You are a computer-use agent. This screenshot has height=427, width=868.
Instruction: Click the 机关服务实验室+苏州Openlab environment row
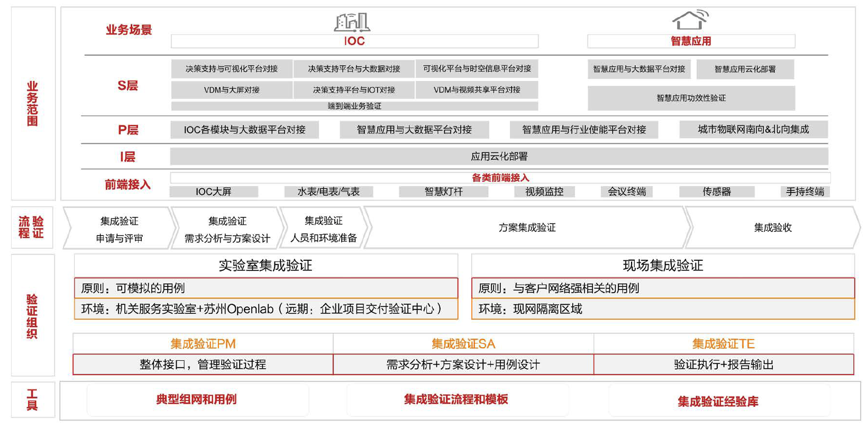click(266, 309)
